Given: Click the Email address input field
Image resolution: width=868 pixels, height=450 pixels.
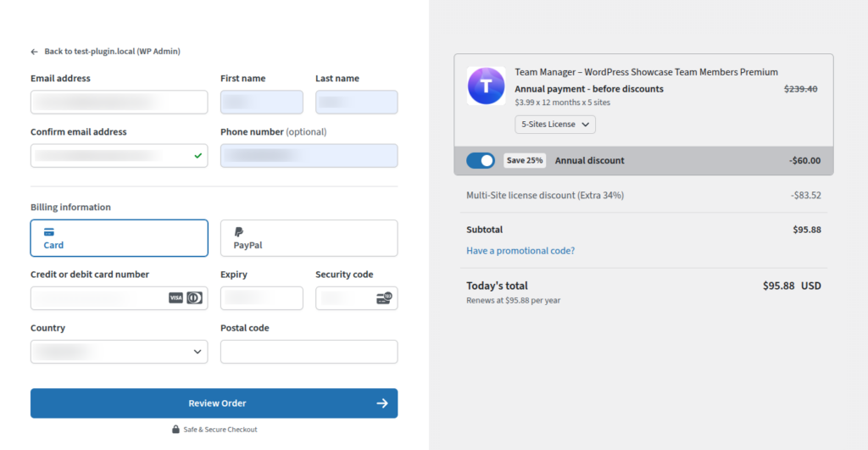Looking at the screenshot, I should pyautogui.click(x=120, y=103).
